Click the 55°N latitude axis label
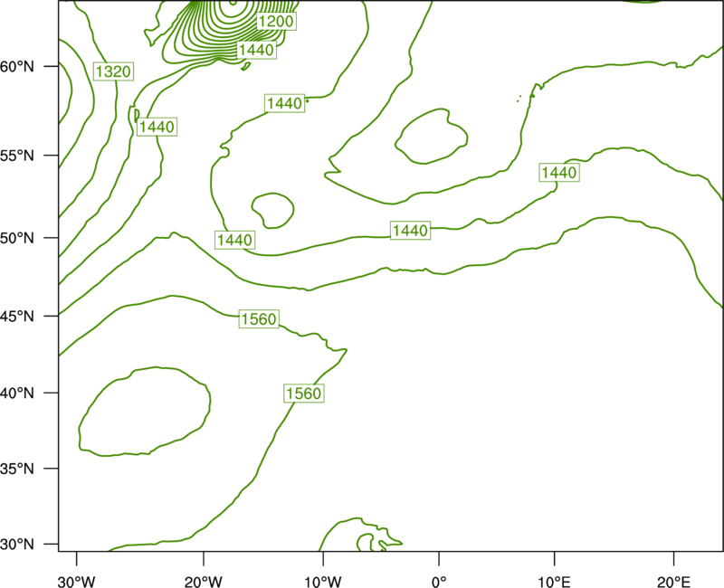The width and height of the screenshot is (724, 588). (x=17, y=156)
